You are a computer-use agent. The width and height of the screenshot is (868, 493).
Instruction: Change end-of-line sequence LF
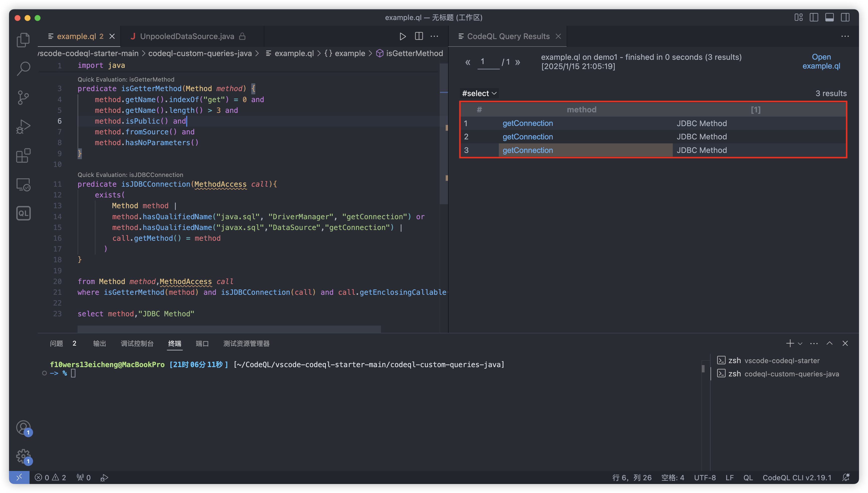(x=730, y=477)
